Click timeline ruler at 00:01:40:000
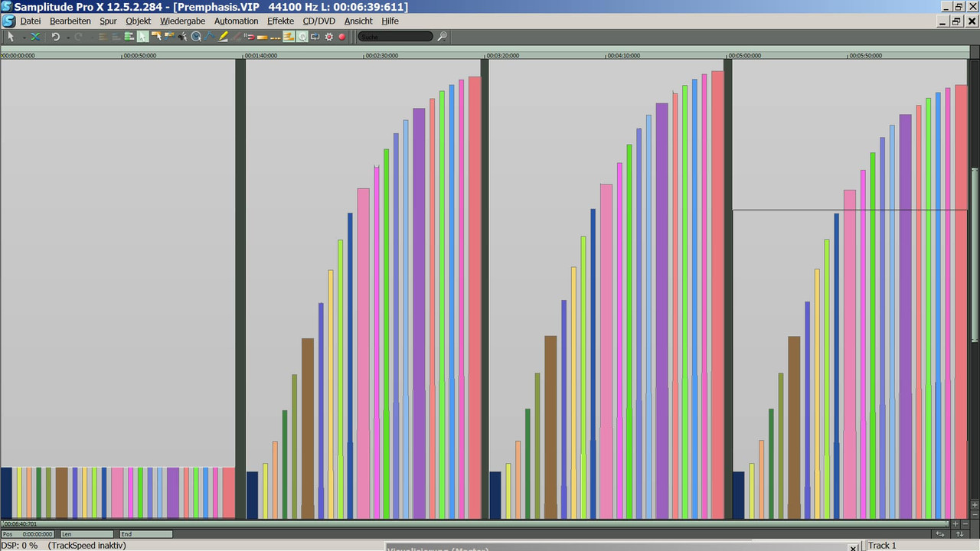980x551 pixels. point(261,55)
